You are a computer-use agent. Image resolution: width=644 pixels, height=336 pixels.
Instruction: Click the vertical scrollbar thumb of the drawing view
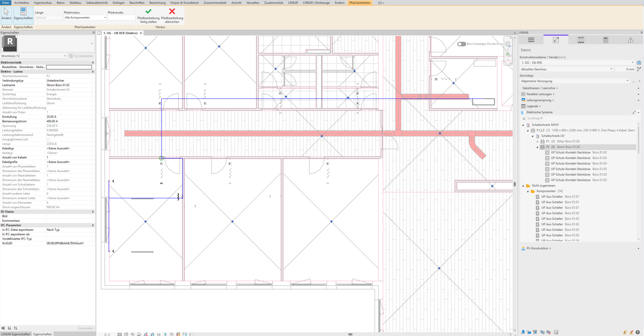515,184
